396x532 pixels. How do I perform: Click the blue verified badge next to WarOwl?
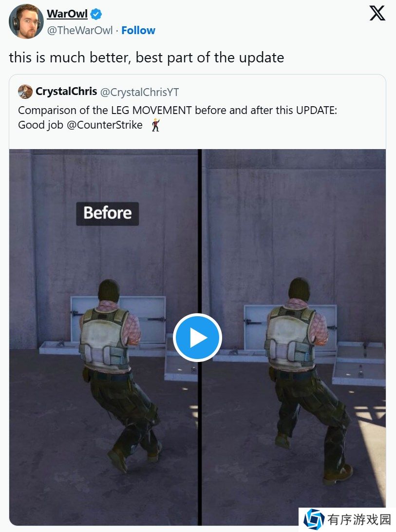96,14
